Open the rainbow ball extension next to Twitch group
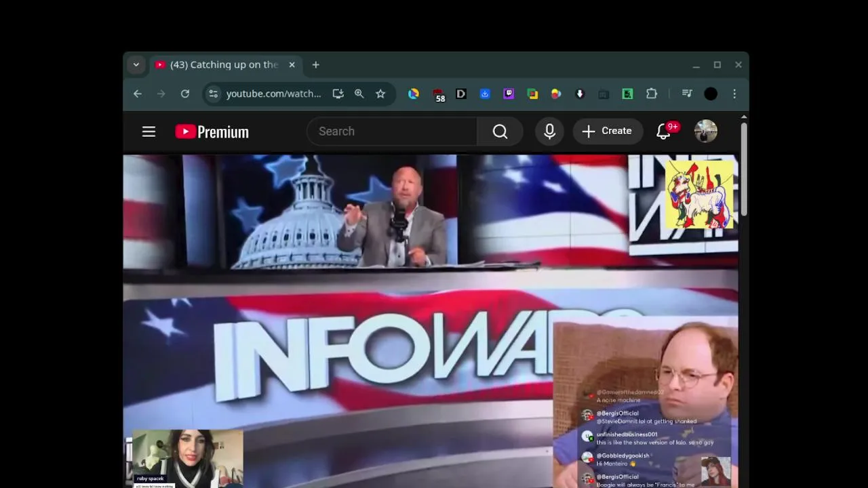The width and height of the screenshot is (868, 488). pos(556,94)
